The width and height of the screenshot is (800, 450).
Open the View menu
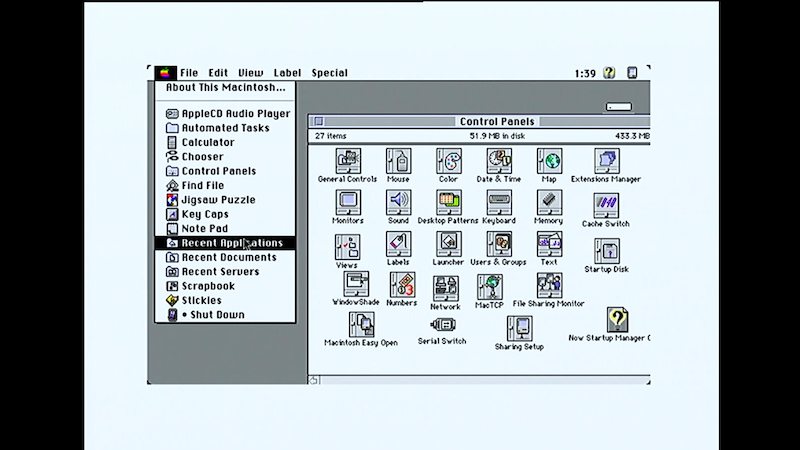(x=251, y=73)
